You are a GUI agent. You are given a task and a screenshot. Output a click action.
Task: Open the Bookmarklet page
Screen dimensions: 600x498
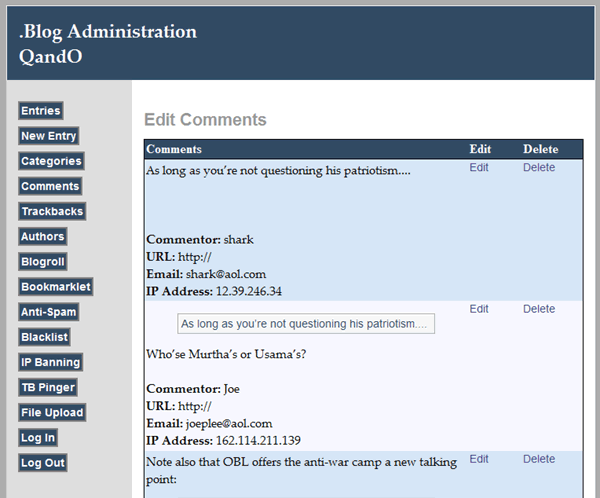click(55, 287)
